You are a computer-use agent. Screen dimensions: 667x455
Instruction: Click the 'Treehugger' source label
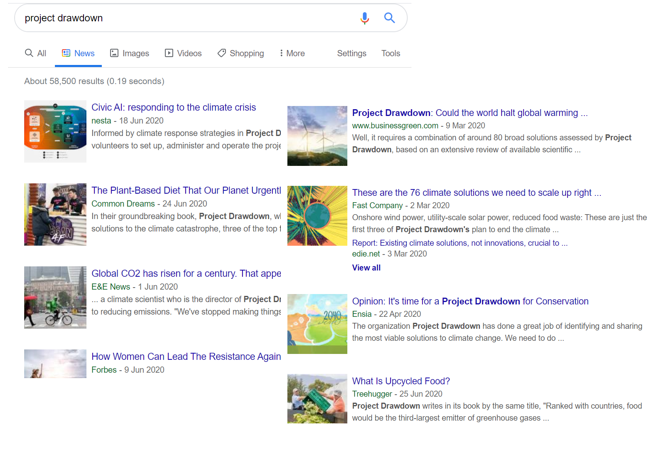(x=372, y=394)
